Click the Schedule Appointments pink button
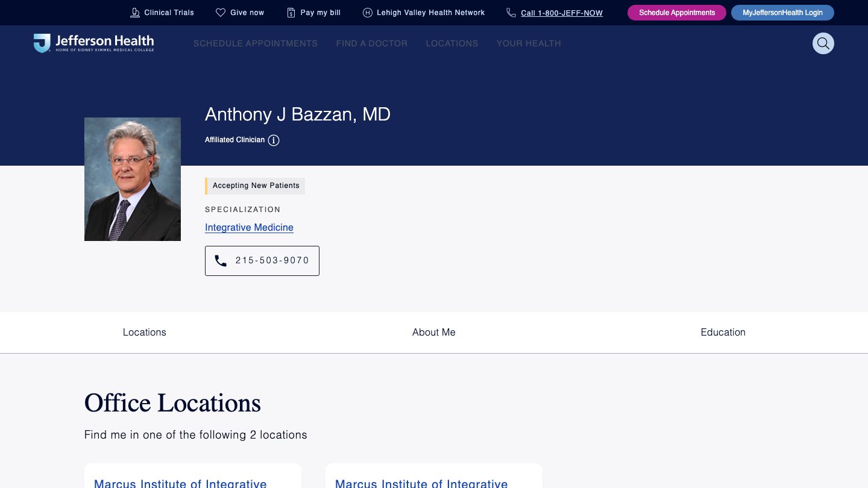 click(676, 12)
